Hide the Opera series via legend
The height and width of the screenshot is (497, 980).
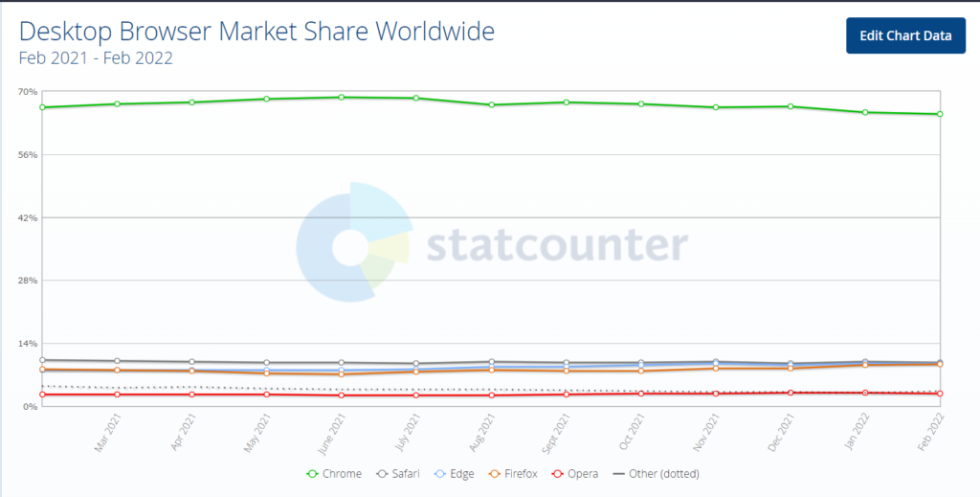[575, 474]
